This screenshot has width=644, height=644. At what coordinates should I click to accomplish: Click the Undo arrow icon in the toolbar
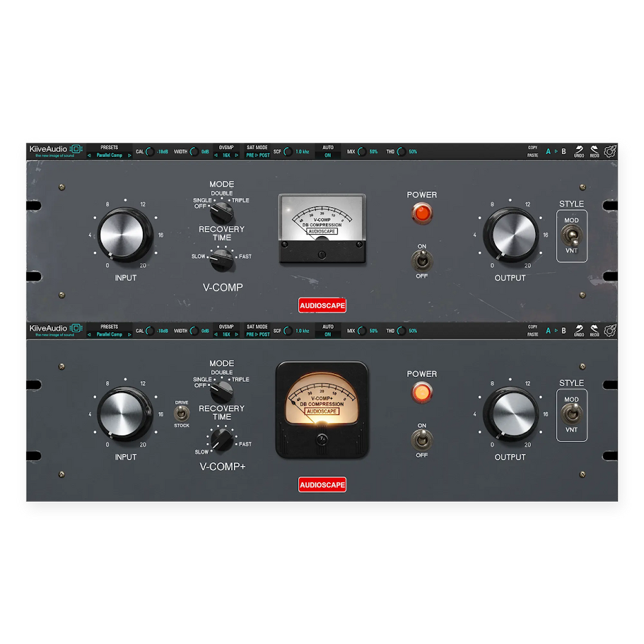(580, 151)
